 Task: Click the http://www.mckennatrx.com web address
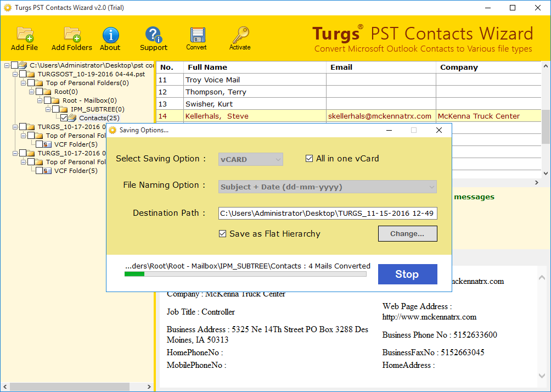[x=429, y=317]
